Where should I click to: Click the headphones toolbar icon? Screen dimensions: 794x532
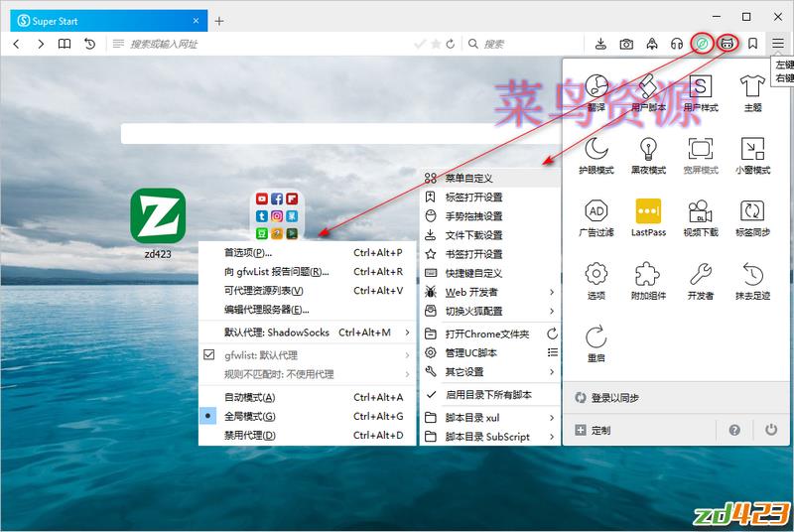click(677, 44)
